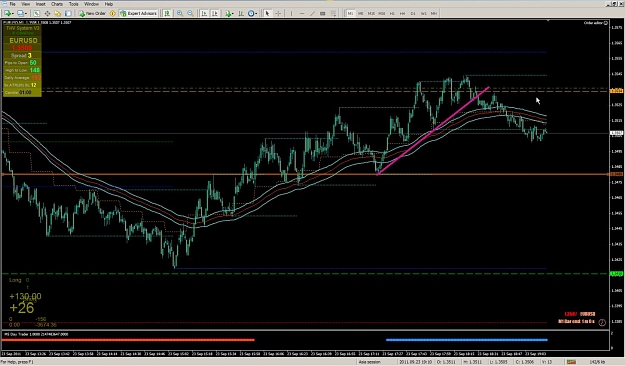Image resolution: width=625 pixels, height=366 pixels.
Task: Select the Vertical Line drawing tool
Action: click(x=292, y=14)
